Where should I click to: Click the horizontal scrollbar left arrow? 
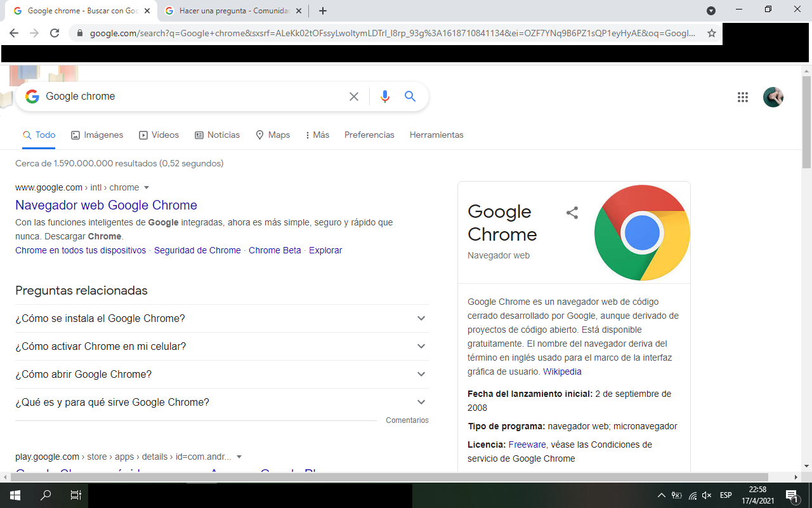tap(6, 477)
